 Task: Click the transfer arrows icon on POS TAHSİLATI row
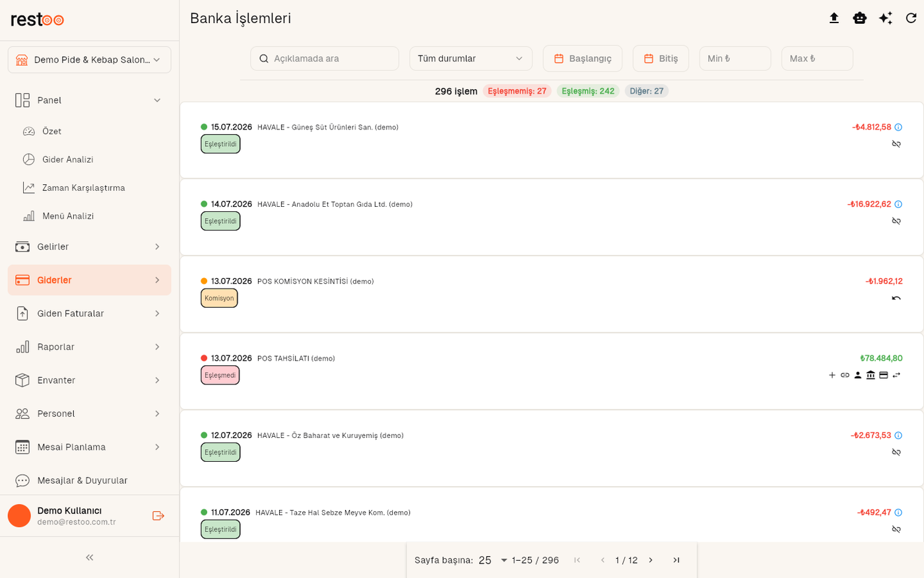point(896,375)
